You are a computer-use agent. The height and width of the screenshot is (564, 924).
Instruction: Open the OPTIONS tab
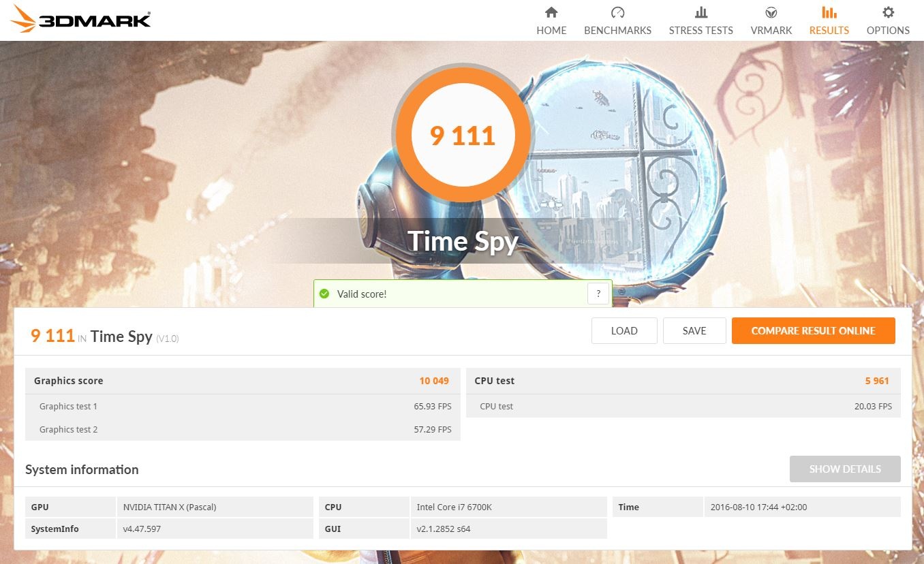point(888,20)
